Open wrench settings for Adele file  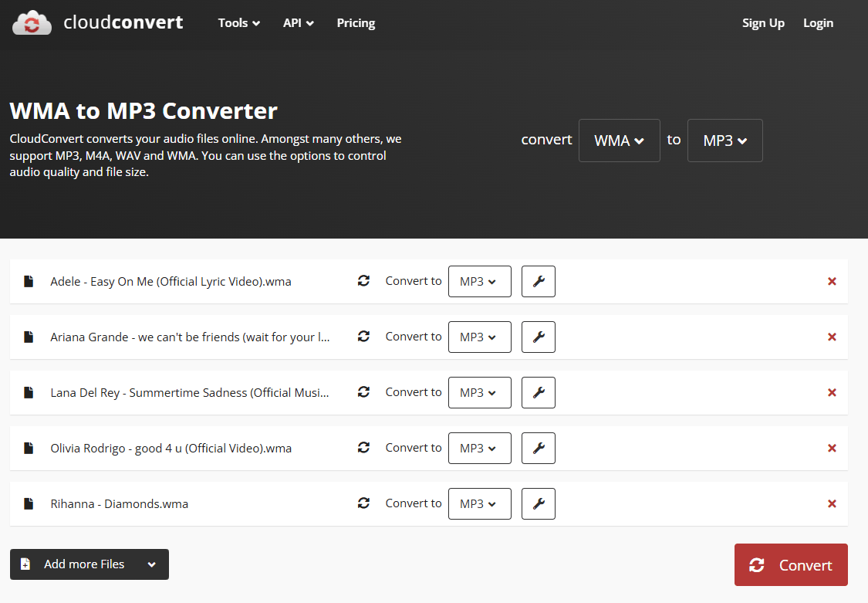[x=539, y=281]
